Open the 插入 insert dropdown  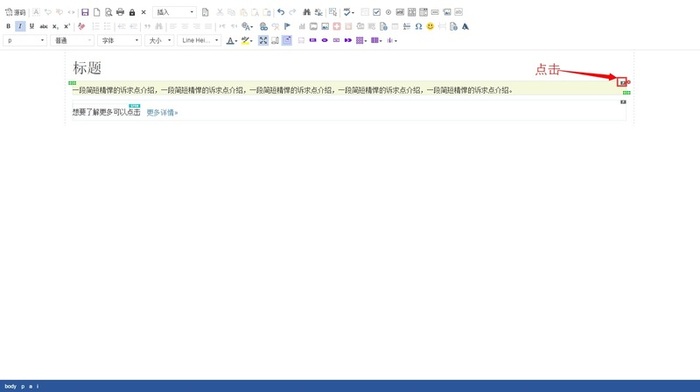[175, 12]
